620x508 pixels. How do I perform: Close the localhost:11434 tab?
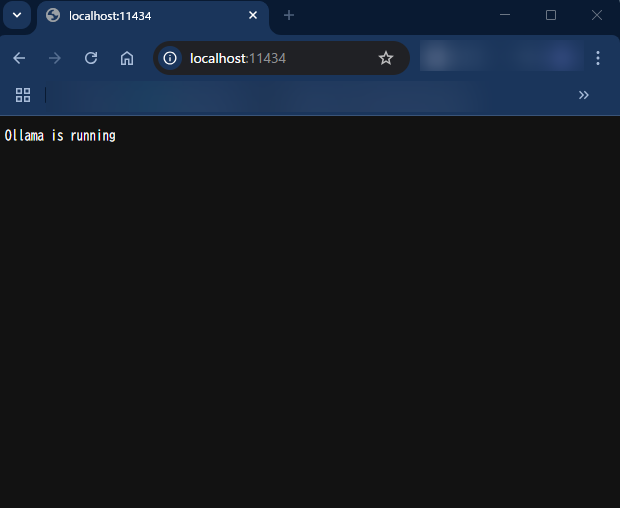[x=253, y=15]
